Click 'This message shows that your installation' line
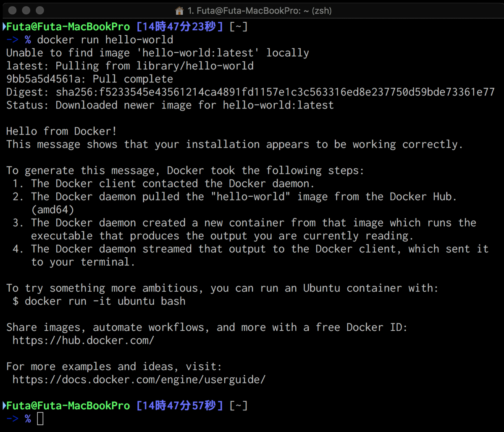The width and height of the screenshot is (504, 432). pyautogui.click(x=235, y=144)
